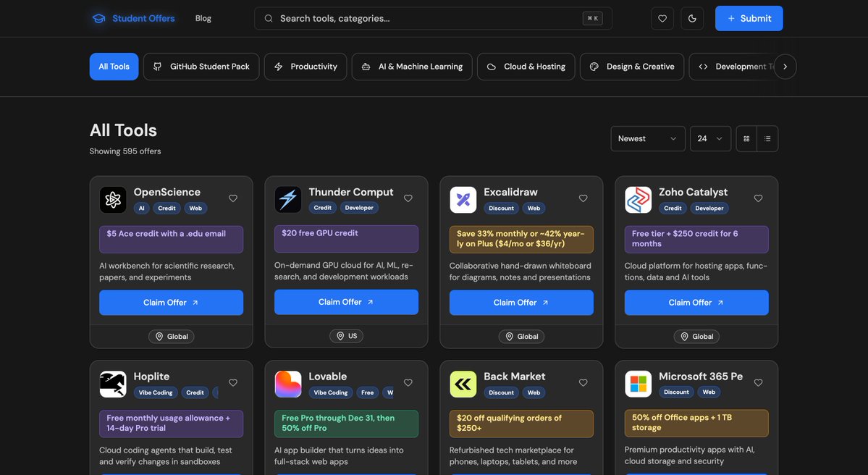This screenshot has width=868, height=475.
Task: Favorite the Back Market offer
Action: (x=583, y=382)
